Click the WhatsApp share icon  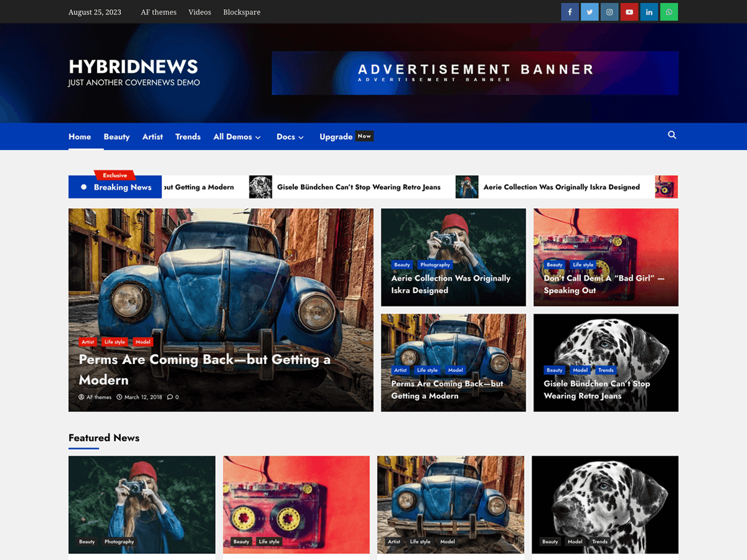[669, 11]
